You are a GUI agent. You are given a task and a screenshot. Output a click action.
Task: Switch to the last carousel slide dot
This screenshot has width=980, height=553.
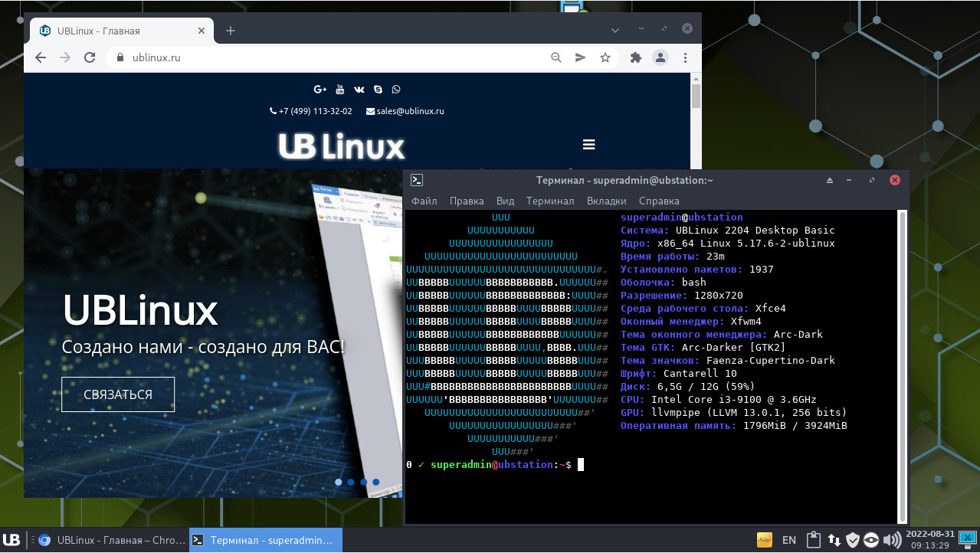376,483
